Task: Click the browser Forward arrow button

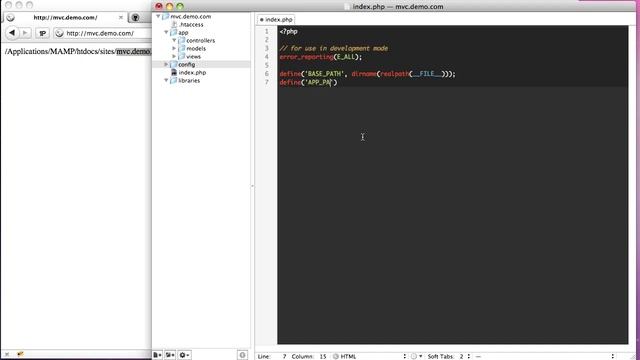Action: pyautogui.click(x=25, y=33)
